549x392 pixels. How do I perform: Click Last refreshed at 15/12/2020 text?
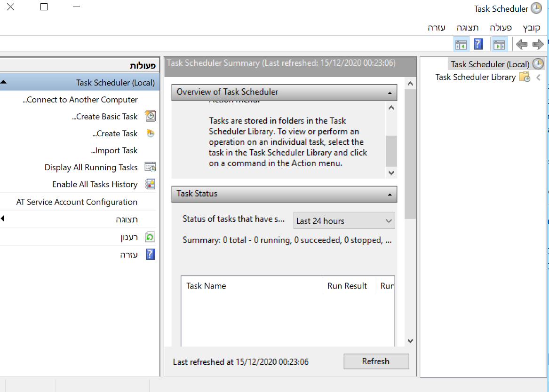pos(240,362)
